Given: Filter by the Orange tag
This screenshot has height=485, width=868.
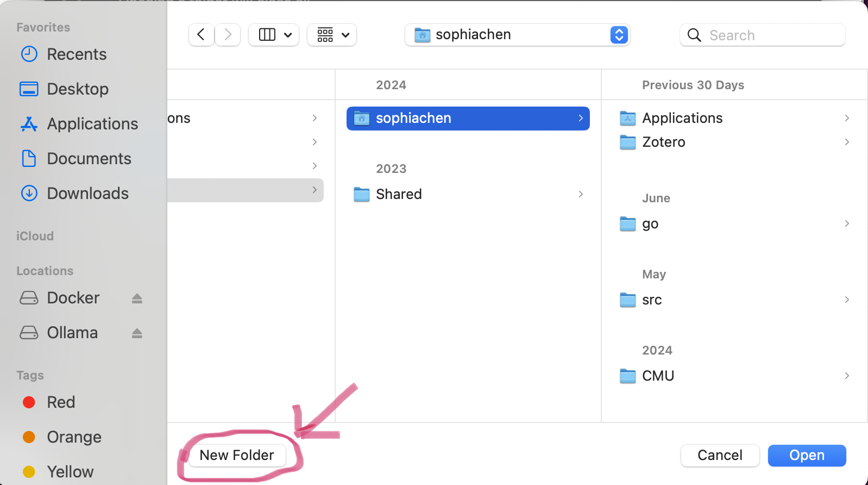Looking at the screenshot, I should [x=74, y=437].
